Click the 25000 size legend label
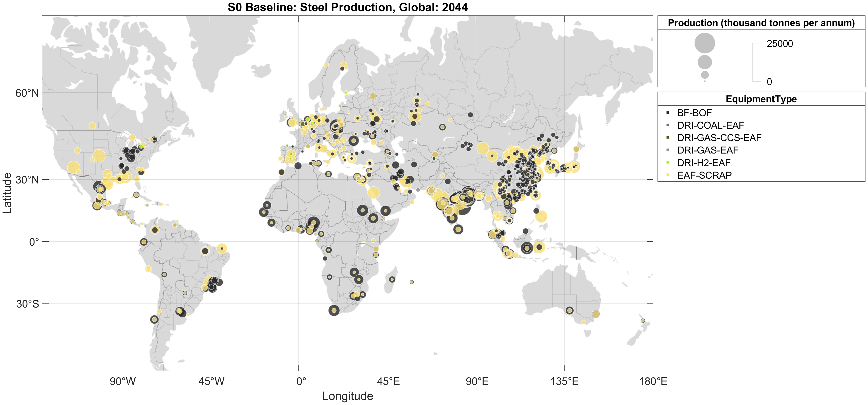 click(x=780, y=44)
